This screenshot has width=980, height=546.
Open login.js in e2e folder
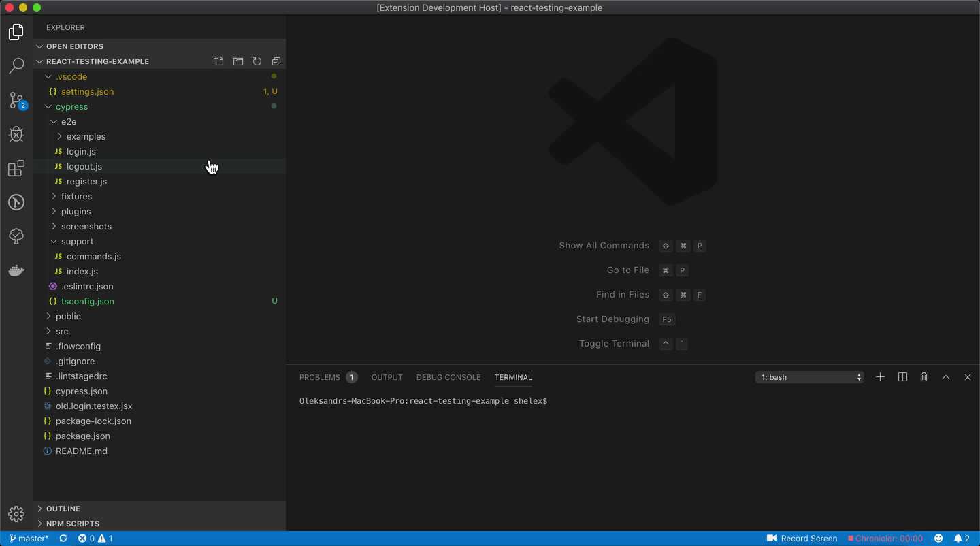click(159, 152)
